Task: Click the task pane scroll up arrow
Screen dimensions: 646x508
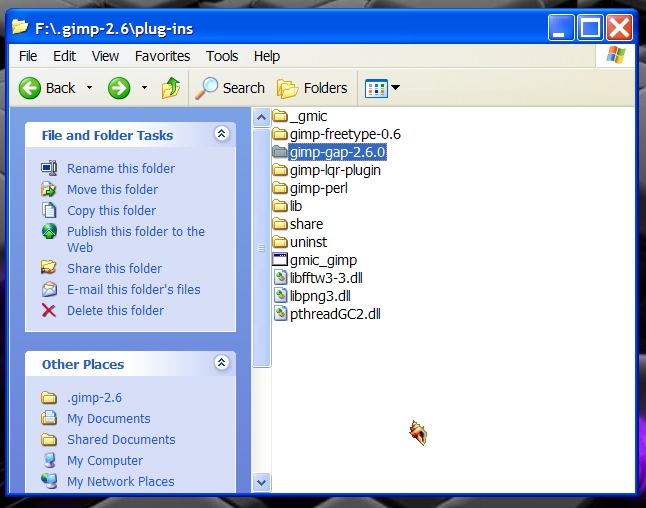Action: click(x=261, y=118)
